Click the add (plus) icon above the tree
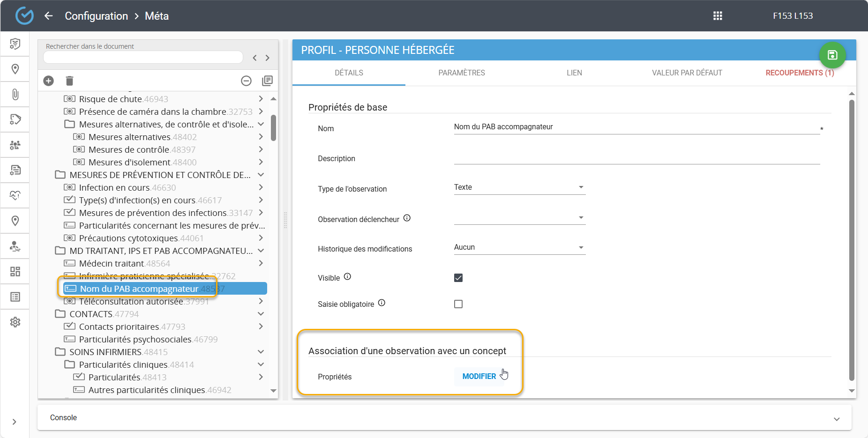This screenshot has width=868, height=438. 48,81
